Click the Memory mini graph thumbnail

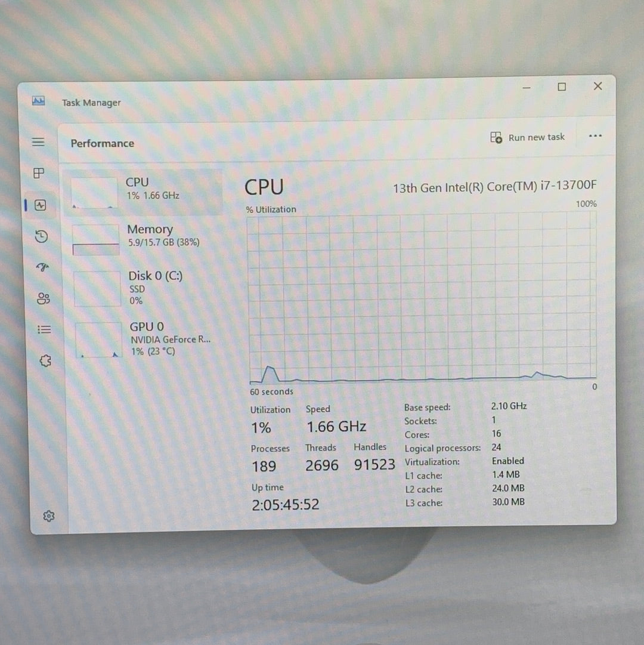[x=96, y=240]
